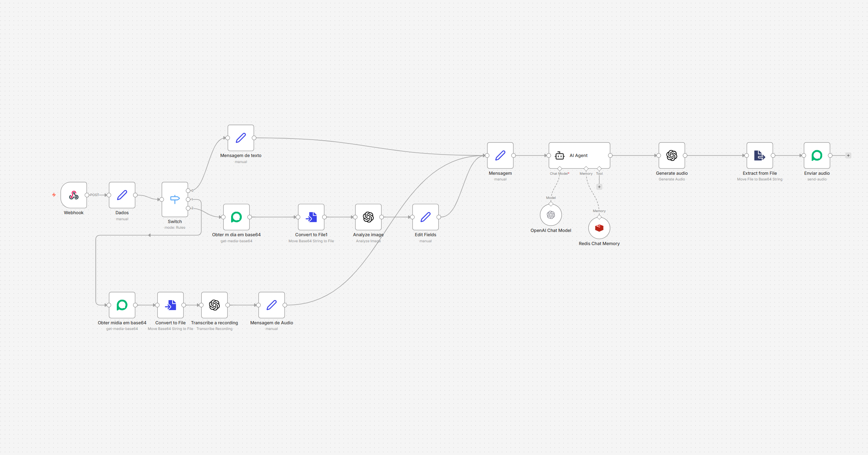Click the Mensagem de Audio node

(272, 305)
